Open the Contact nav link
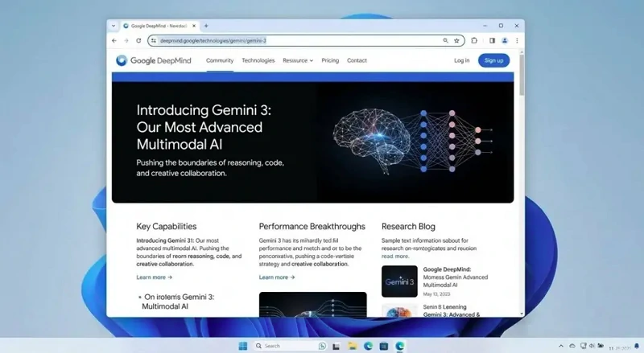The width and height of the screenshot is (644, 353). coord(357,60)
